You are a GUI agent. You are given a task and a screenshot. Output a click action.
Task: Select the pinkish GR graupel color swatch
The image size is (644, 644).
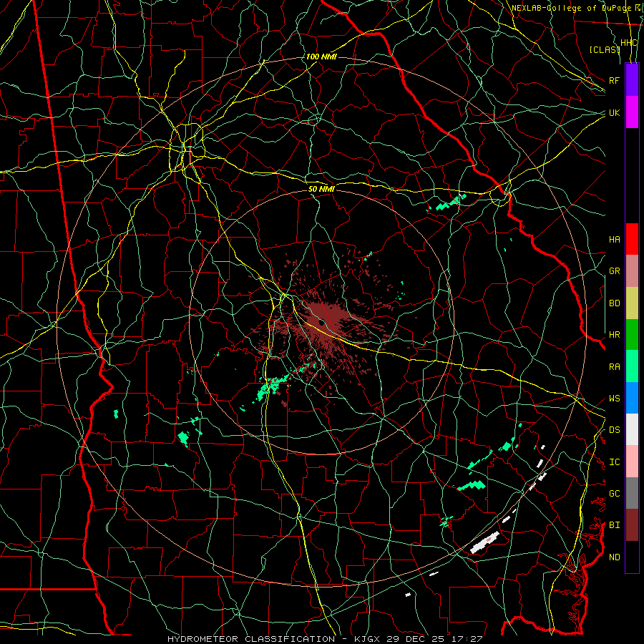coord(632,271)
